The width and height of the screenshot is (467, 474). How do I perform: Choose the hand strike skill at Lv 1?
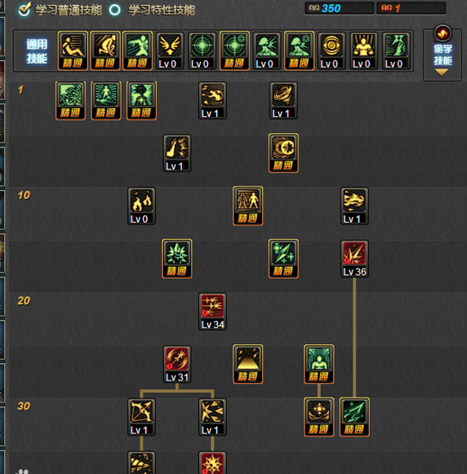pos(177,153)
